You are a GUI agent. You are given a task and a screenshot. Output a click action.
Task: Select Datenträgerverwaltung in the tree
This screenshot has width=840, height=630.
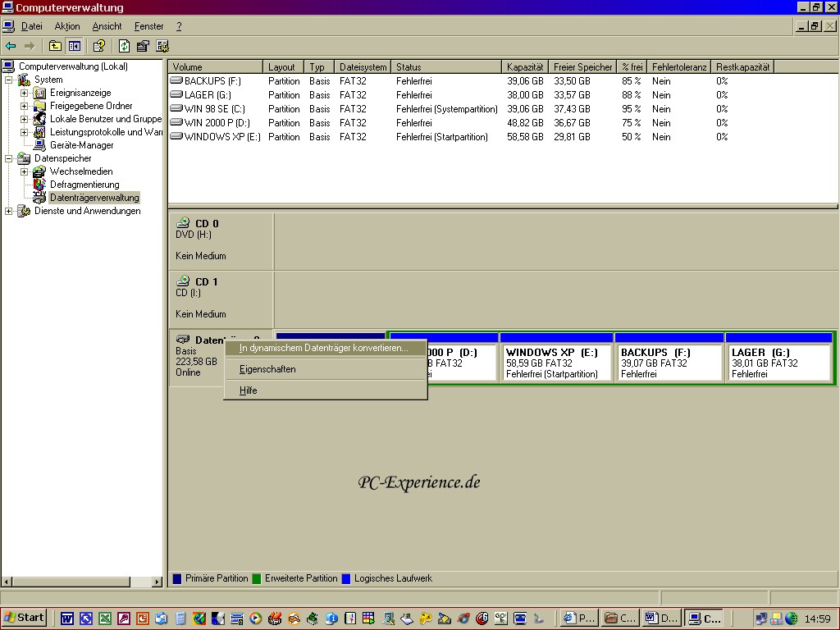click(94, 198)
